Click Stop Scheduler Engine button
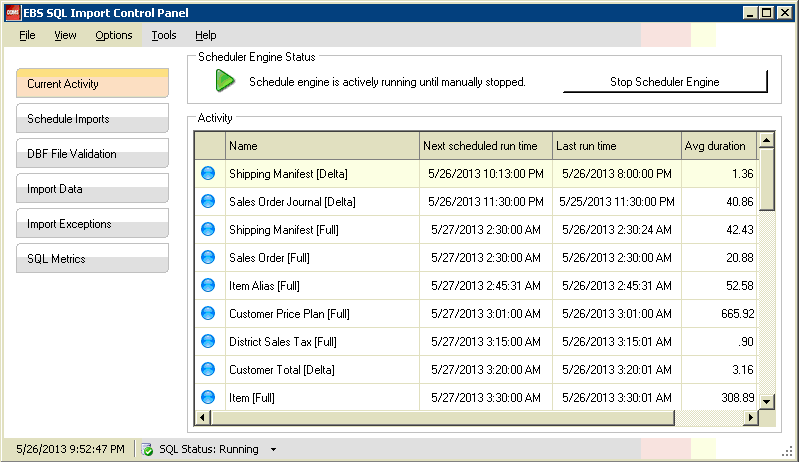The height and width of the screenshot is (462, 799). coord(665,81)
